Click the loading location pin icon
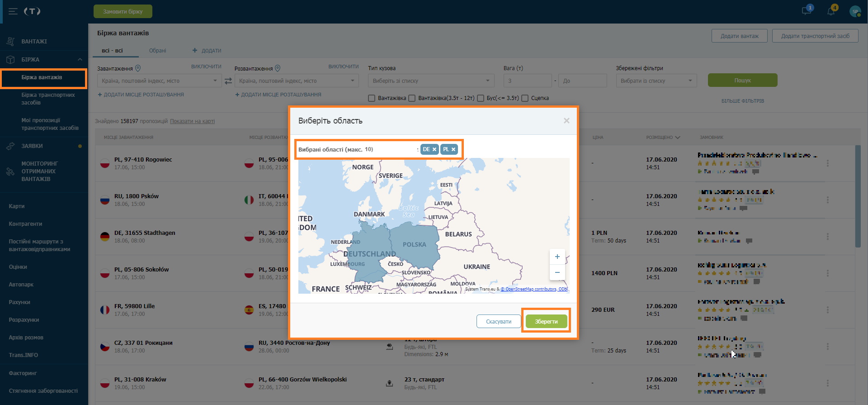868x405 pixels. point(138,68)
